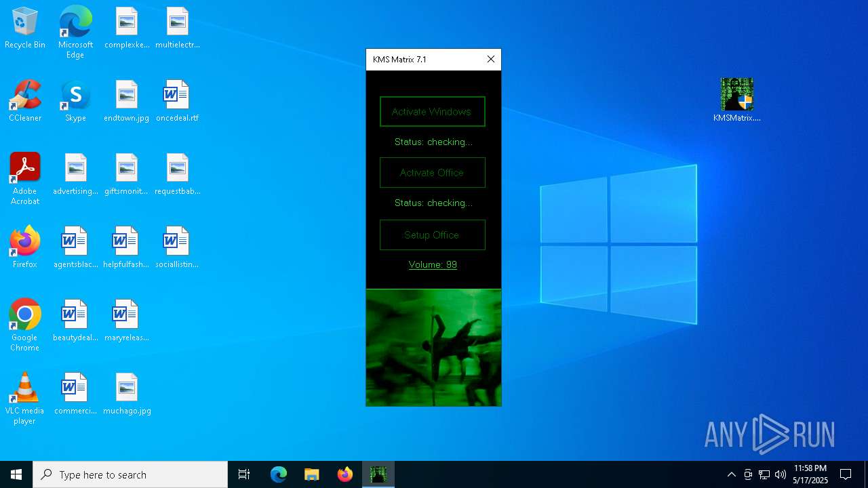Open CCleaner desktop shortcut
The image size is (868, 488).
25,102
